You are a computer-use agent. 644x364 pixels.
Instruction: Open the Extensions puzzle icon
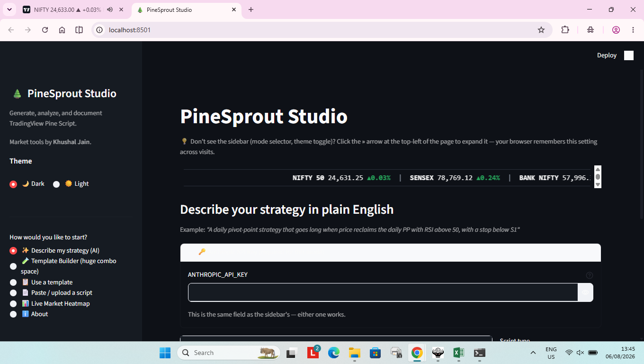coord(565,30)
